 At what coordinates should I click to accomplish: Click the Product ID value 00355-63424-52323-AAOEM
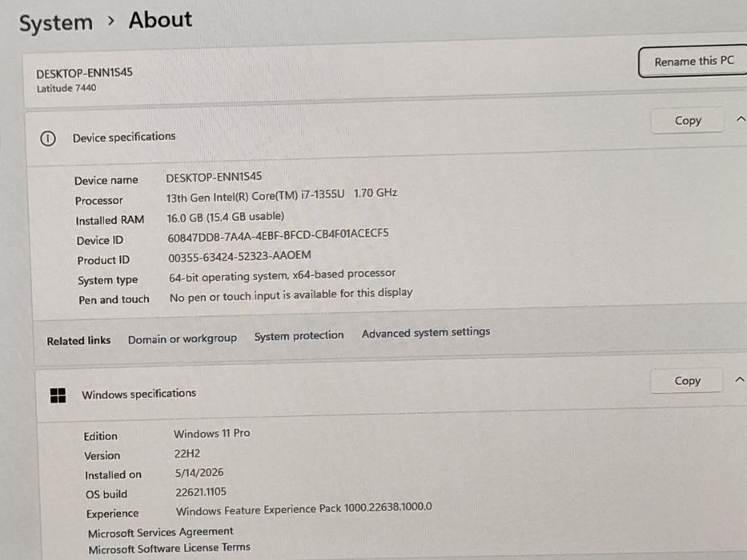point(239,256)
